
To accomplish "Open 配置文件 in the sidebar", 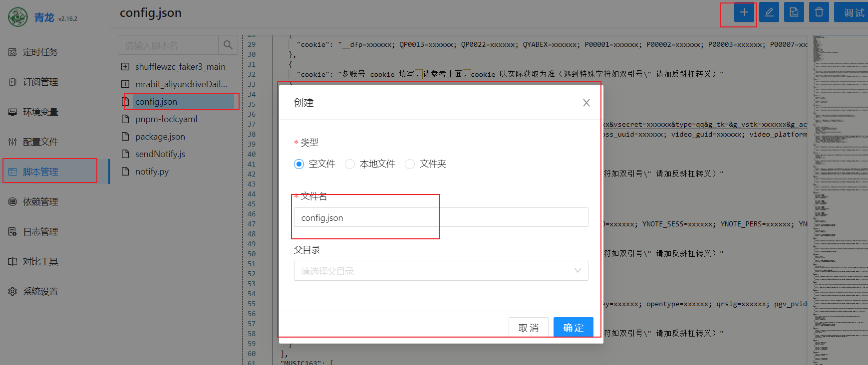I will [x=55, y=142].
